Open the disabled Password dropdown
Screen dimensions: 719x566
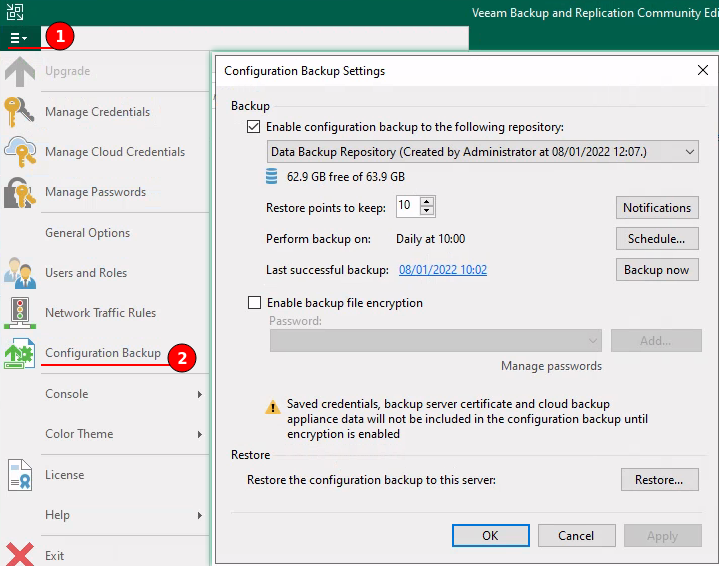point(436,341)
